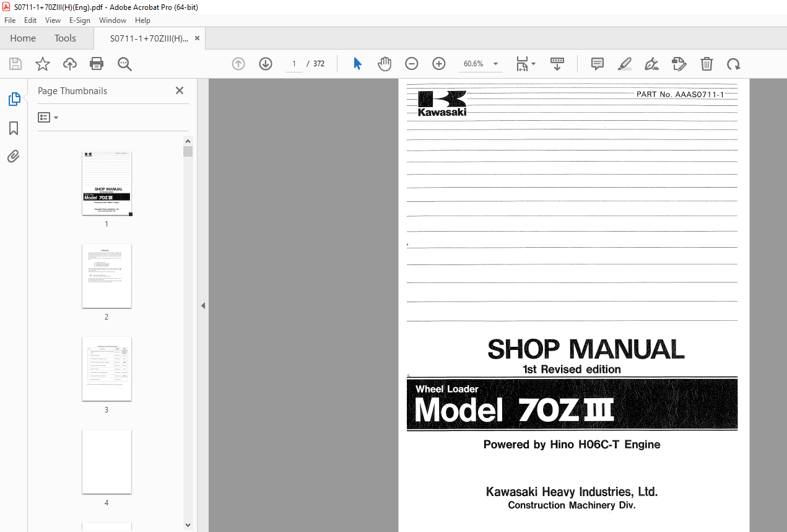
Task: Click '1st Revised edition' text
Action: tap(572, 369)
